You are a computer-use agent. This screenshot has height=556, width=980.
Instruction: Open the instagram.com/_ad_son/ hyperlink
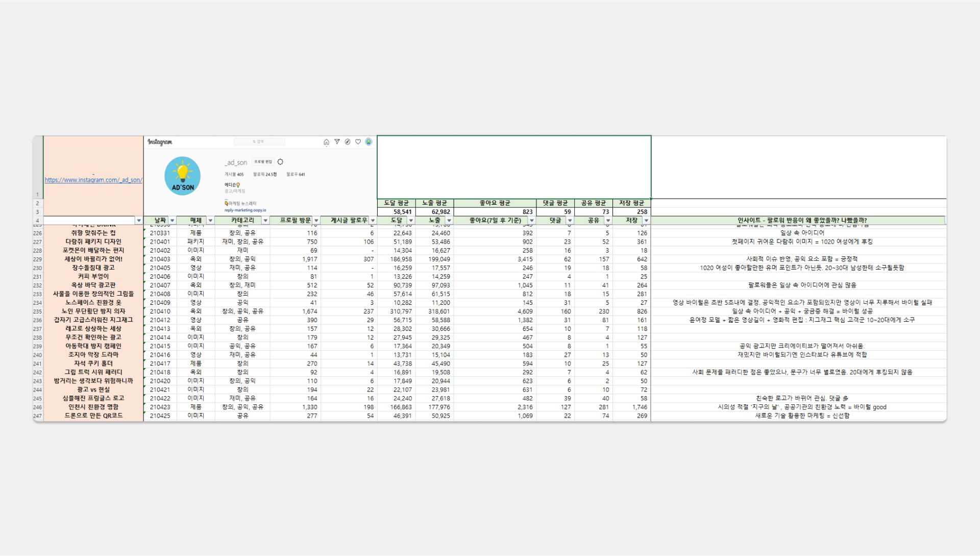click(x=93, y=180)
